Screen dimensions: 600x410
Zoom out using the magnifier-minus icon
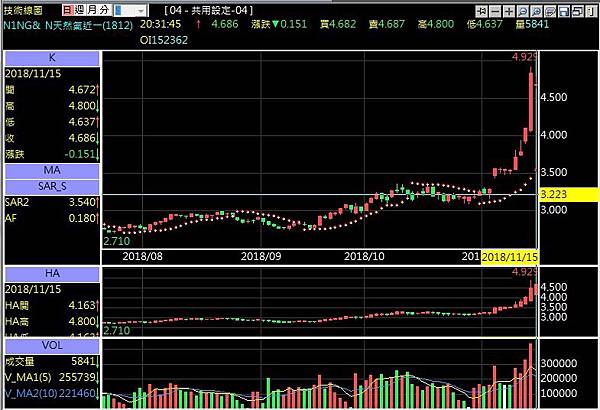[x=523, y=11]
